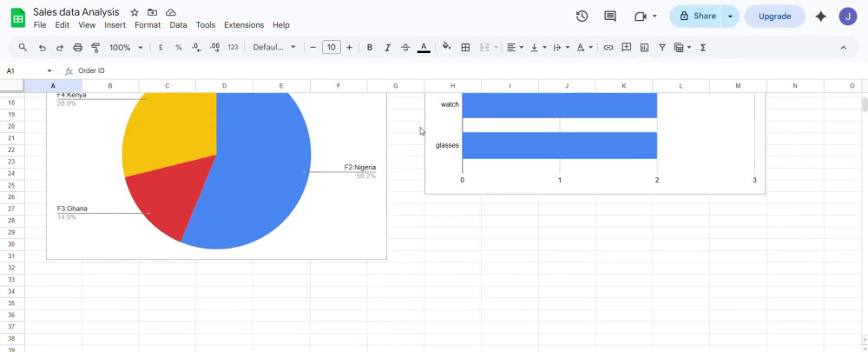This screenshot has height=352, width=868.
Task: Print the spreadsheet
Action: pyautogui.click(x=77, y=48)
